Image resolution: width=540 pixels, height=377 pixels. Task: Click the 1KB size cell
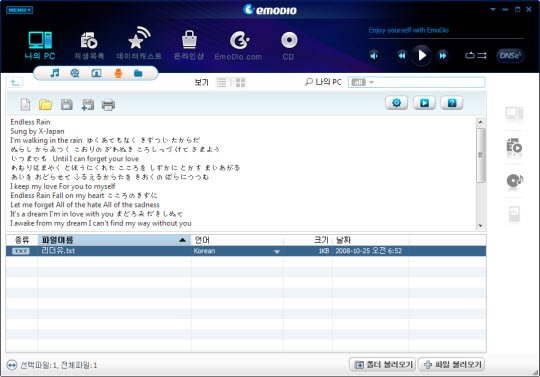(324, 251)
